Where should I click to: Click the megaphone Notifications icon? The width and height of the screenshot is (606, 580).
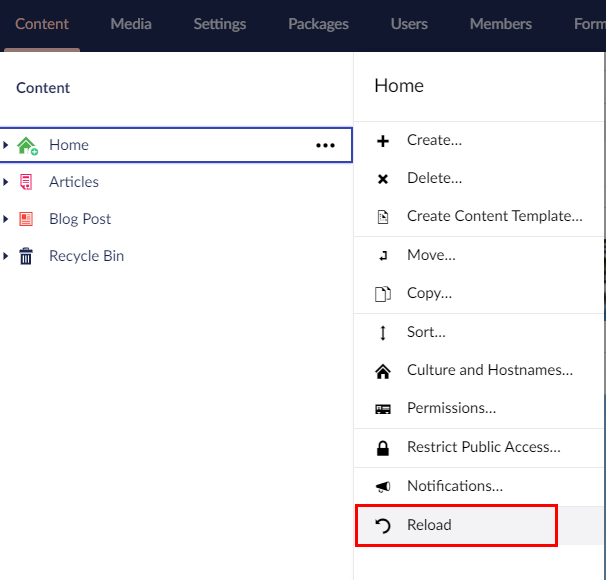point(382,486)
